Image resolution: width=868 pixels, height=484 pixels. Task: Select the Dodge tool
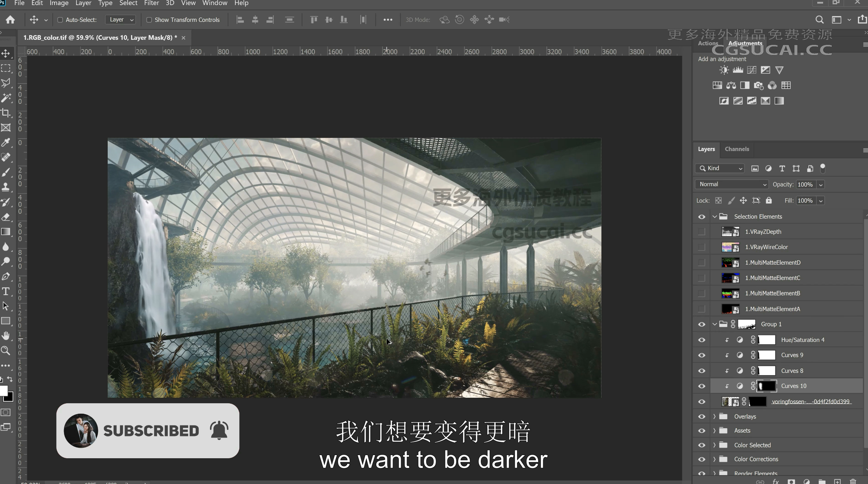pos(6,262)
